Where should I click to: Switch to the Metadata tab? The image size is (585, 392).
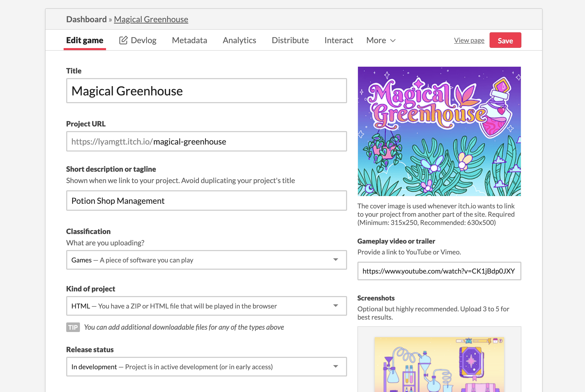[189, 40]
